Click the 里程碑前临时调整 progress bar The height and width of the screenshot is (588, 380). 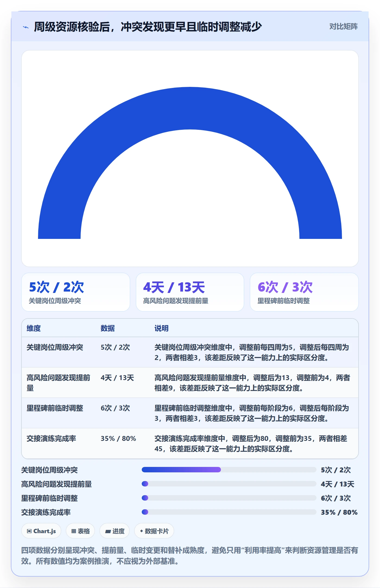pos(229,498)
